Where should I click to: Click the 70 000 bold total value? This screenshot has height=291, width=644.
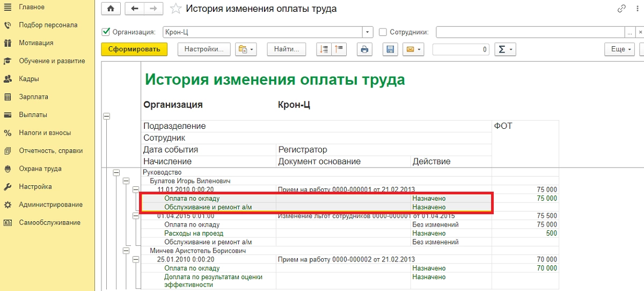click(x=547, y=259)
